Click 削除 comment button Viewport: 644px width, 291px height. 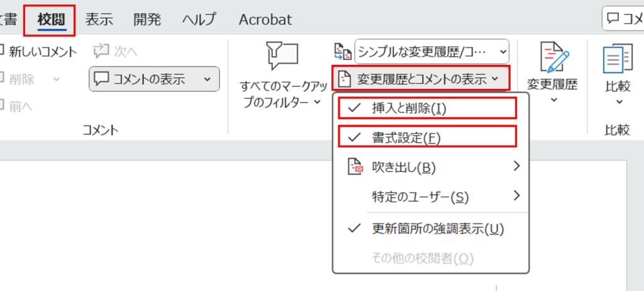click(x=17, y=79)
